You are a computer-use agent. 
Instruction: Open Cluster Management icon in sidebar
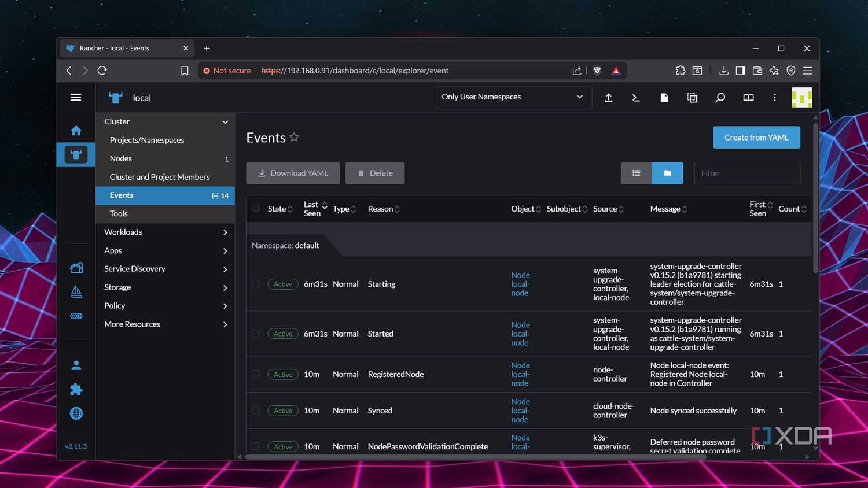coord(76,268)
